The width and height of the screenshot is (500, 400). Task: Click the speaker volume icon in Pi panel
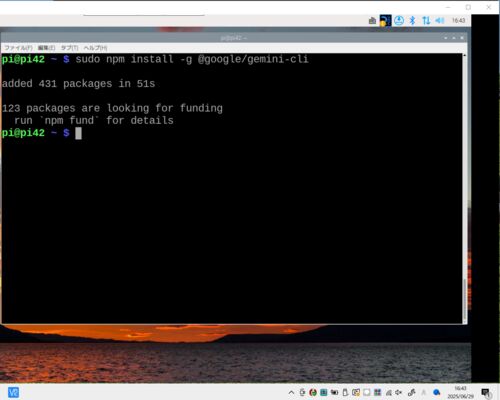click(440, 21)
